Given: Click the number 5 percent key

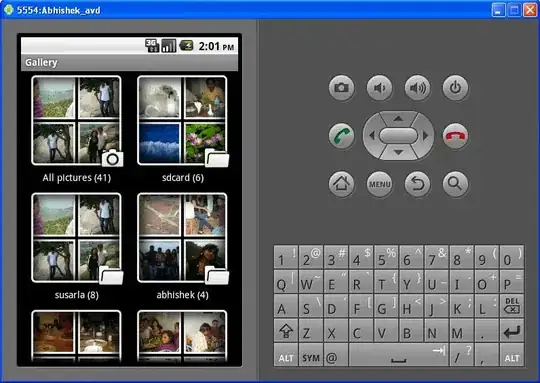Looking at the screenshot, I should [x=386, y=257].
